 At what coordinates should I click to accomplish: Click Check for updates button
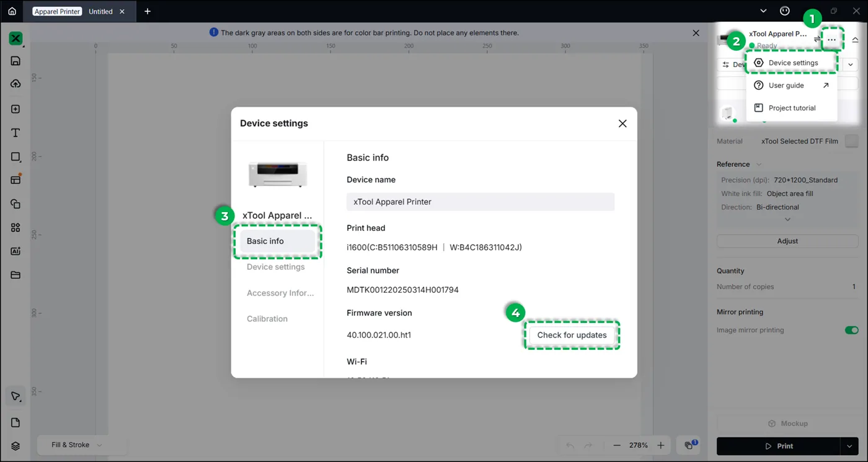[x=572, y=335]
